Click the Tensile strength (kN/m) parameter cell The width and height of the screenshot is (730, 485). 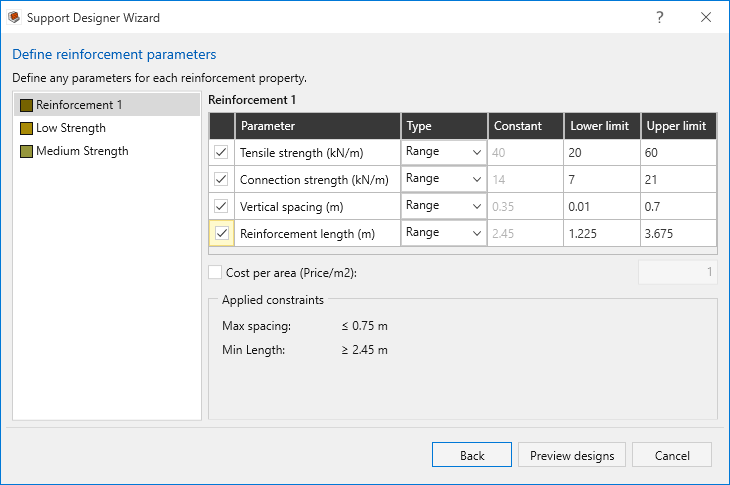[x=318, y=153]
